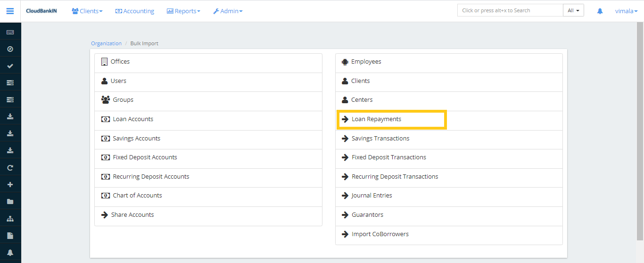Viewport: 644px width, 263px height.
Task: Open the Journal Entries import
Action: [x=372, y=196]
